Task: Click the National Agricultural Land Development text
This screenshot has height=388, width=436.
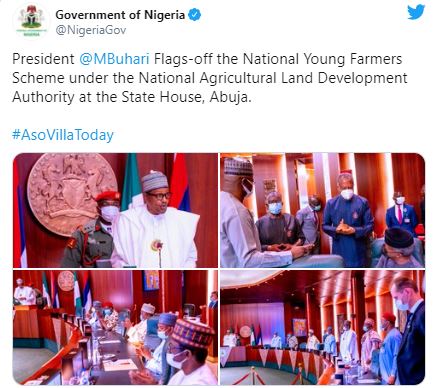Action: [x=273, y=78]
